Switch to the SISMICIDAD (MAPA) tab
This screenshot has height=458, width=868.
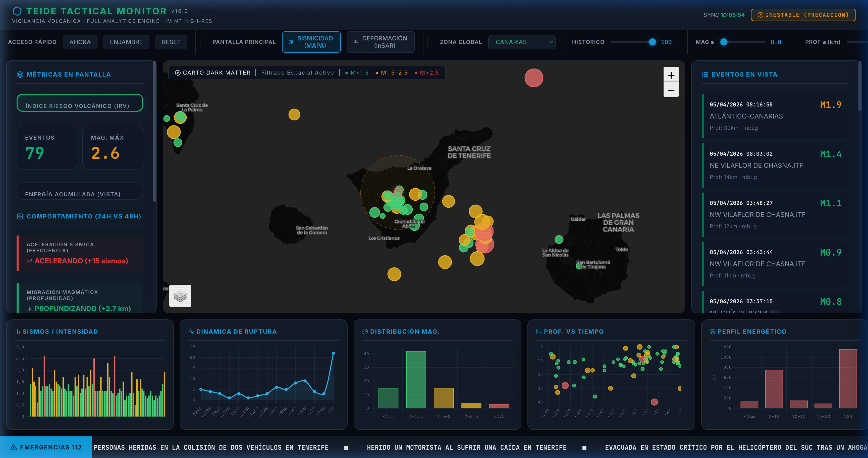(x=311, y=42)
